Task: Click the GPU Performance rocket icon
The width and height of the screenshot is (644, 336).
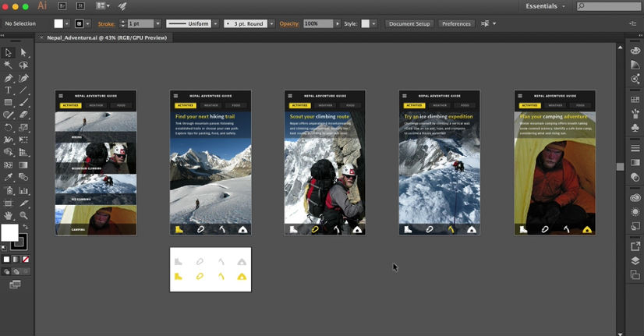Action: pos(122,5)
